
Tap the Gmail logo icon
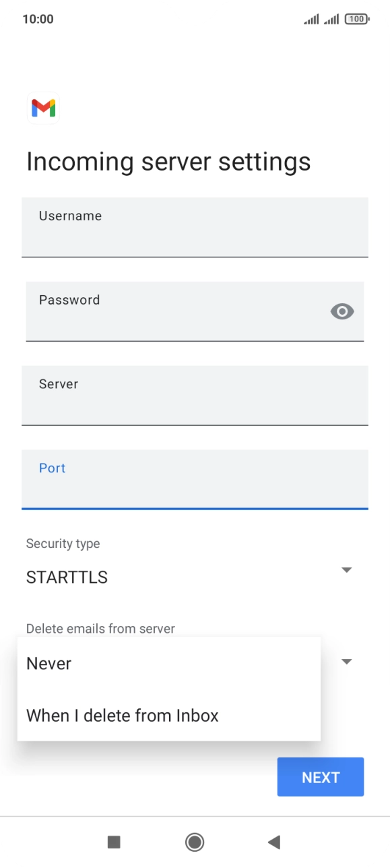click(42, 107)
